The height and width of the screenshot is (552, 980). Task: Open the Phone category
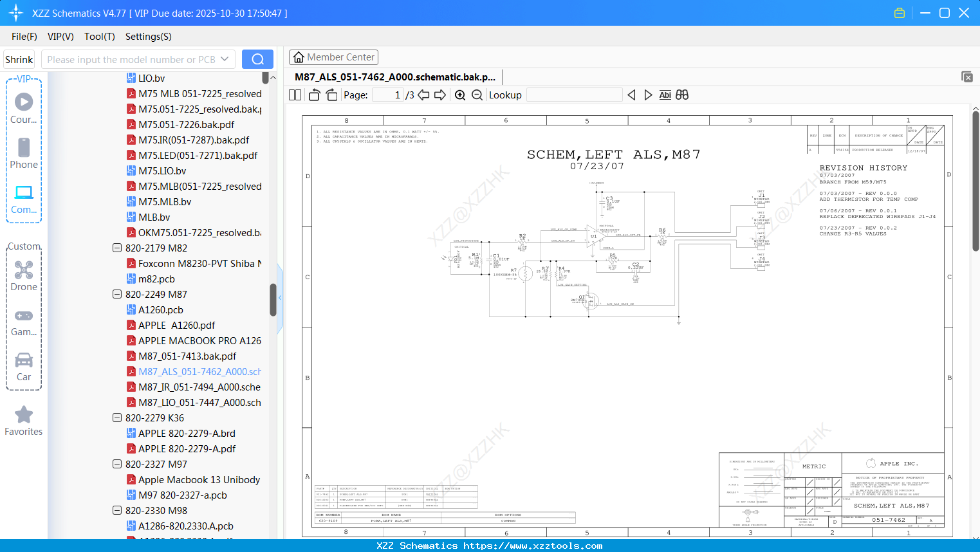(24, 153)
